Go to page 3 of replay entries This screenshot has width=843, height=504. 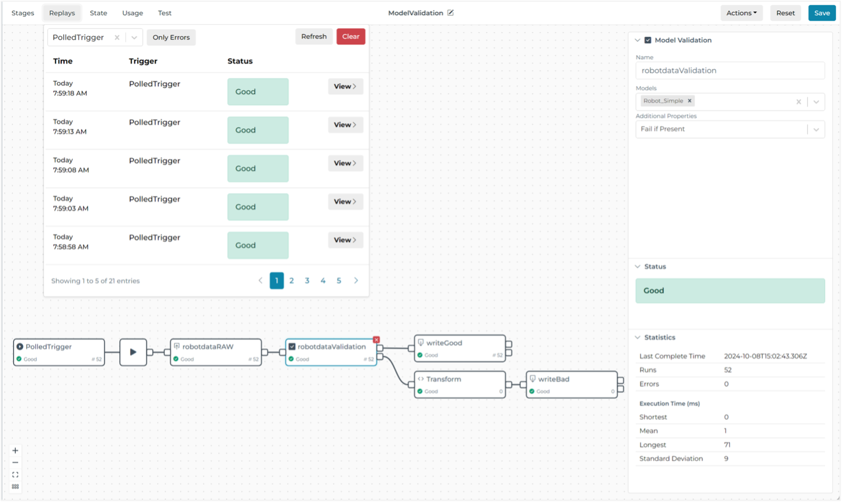(x=307, y=280)
